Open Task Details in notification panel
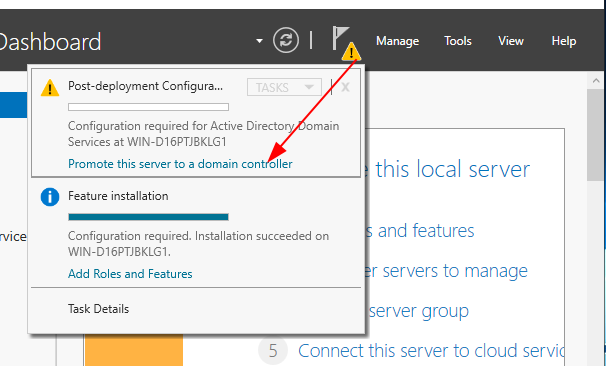This screenshot has width=606, height=366. pos(99,309)
